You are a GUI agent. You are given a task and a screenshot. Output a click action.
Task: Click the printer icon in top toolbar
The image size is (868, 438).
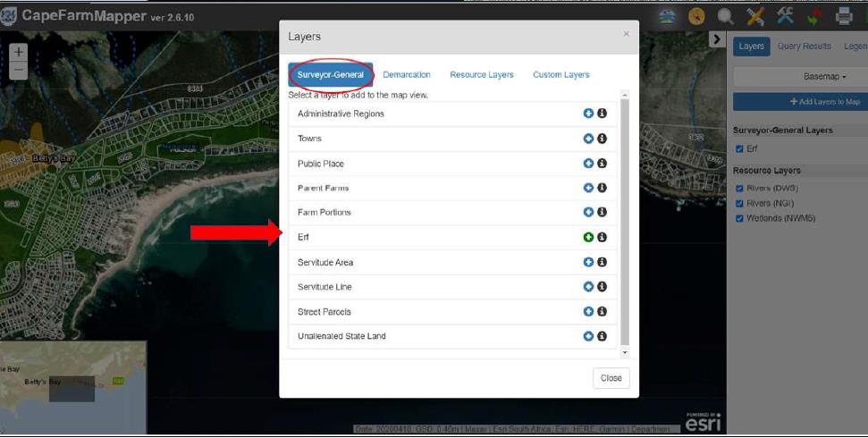point(843,16)
